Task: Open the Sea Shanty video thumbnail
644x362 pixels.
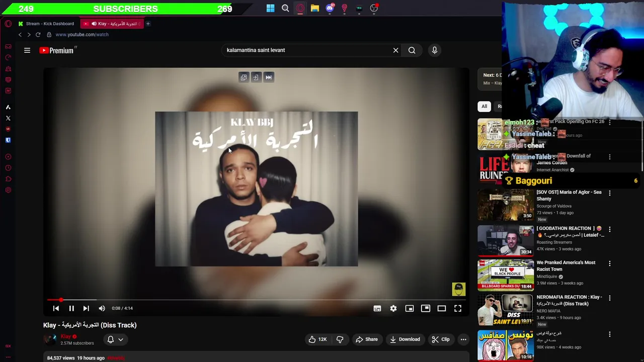Action: tap(506, 205)
